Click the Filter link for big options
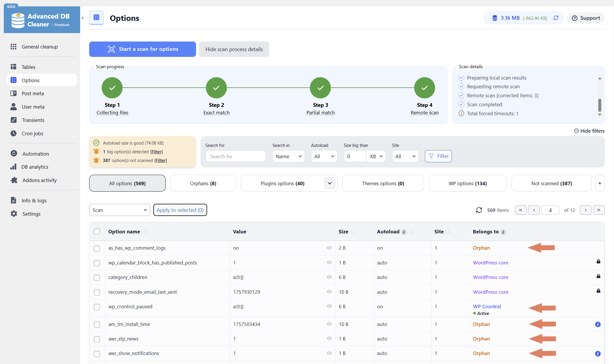614x364 pixels. pyautogui.click(x=156, y=152)
